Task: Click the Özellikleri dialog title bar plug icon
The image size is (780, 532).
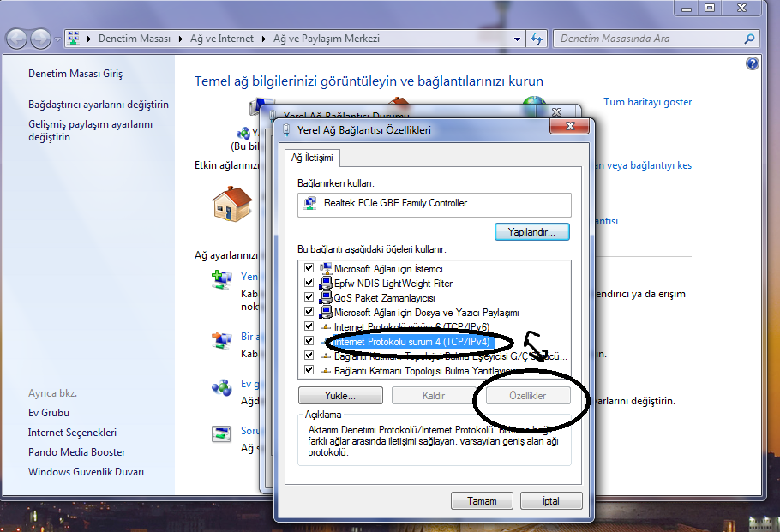Action: 286,130
